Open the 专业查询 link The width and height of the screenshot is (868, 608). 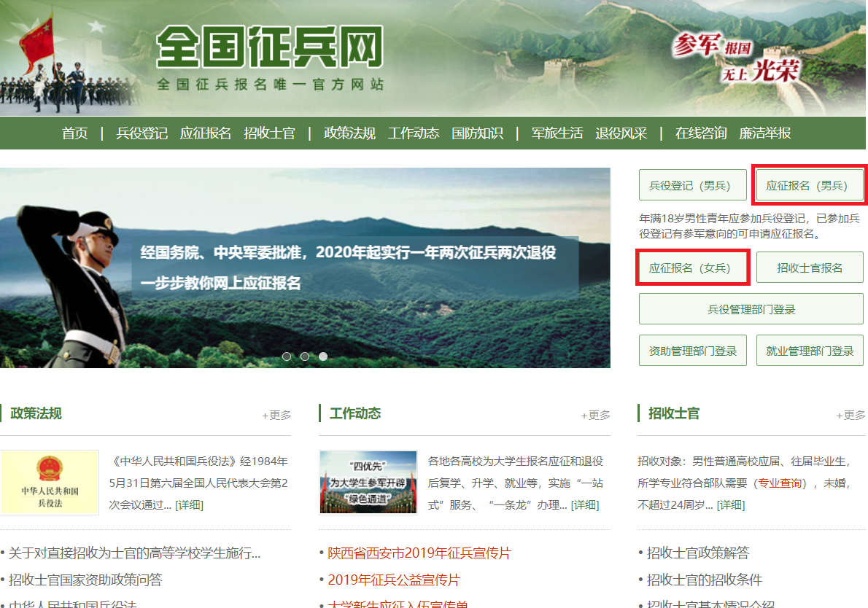[x=780, y=483]
